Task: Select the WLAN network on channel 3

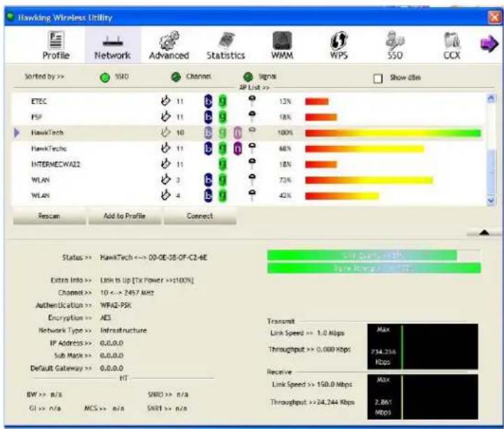Action: (x=248, y=180)
